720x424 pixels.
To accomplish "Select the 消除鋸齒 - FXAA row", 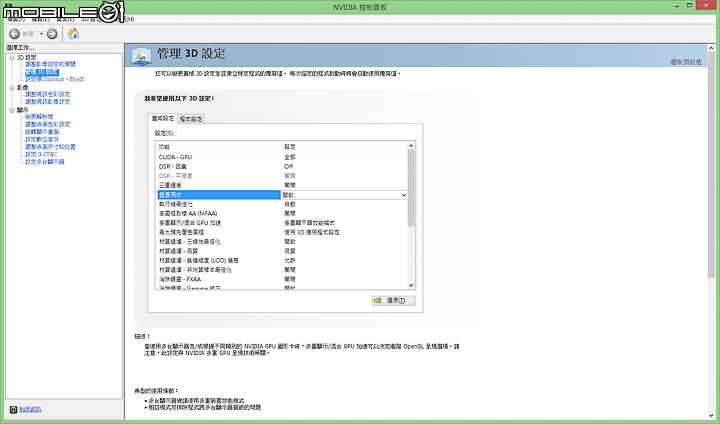I will pos(282,279).
